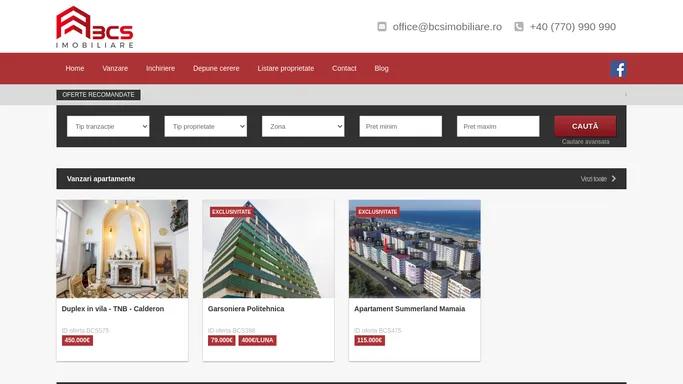Open the Duplex in vila photo thumbnail
683x384 pixels.
pos(122,249)
